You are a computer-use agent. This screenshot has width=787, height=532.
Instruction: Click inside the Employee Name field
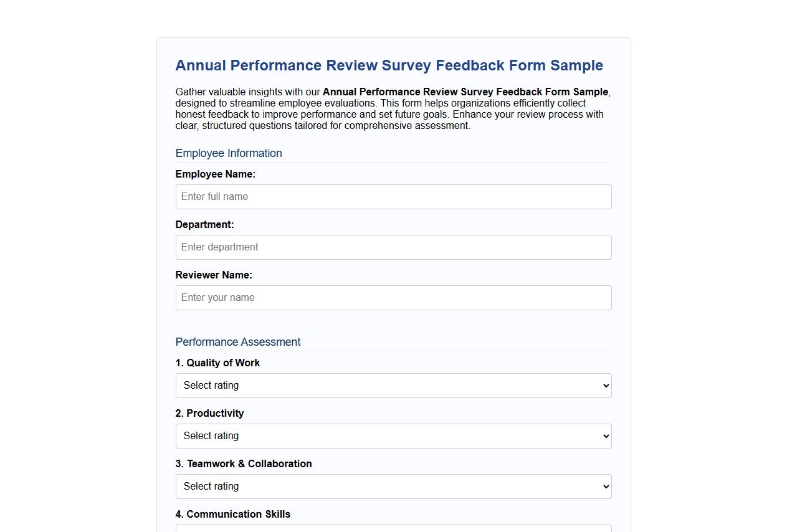pyautogui.click(x=393, y=197)
